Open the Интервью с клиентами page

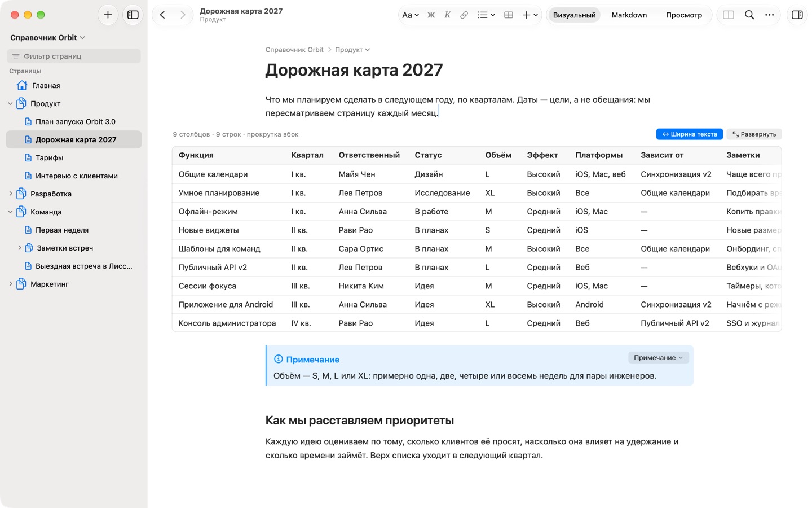point(74,176)
